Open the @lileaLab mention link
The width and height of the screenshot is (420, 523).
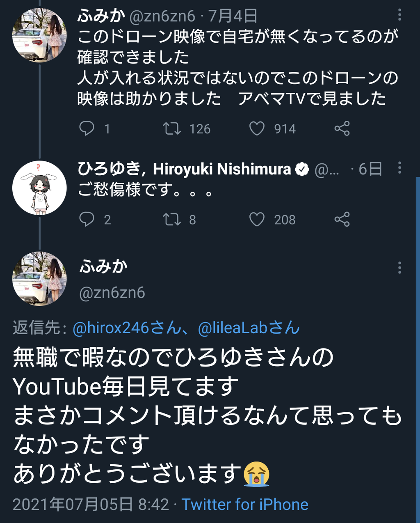tap(249, 328)
